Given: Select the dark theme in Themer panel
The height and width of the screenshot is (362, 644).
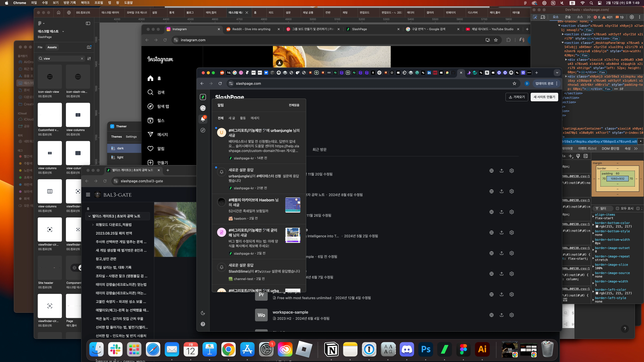Looking at the screenshot, I should (x=120, y=148).
